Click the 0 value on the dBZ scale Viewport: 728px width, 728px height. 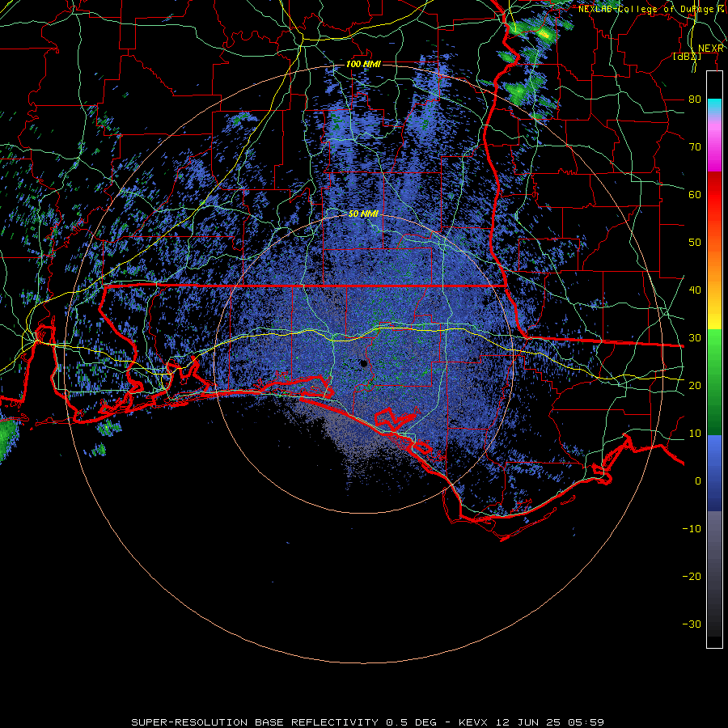tap(698, 481)
